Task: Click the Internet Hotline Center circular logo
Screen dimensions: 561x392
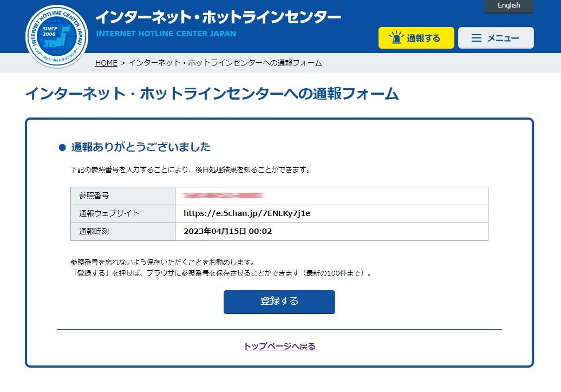Action: click(57, 37)
